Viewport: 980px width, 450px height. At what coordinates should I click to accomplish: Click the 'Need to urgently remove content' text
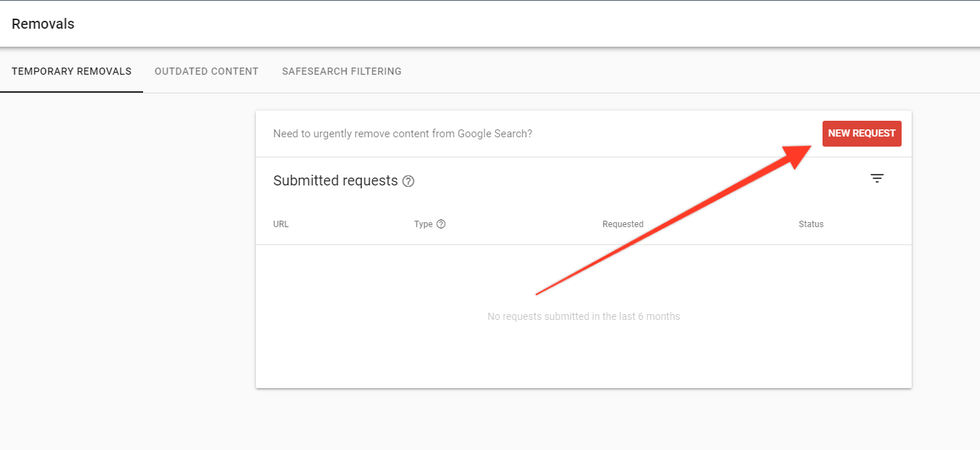(402, 133)
